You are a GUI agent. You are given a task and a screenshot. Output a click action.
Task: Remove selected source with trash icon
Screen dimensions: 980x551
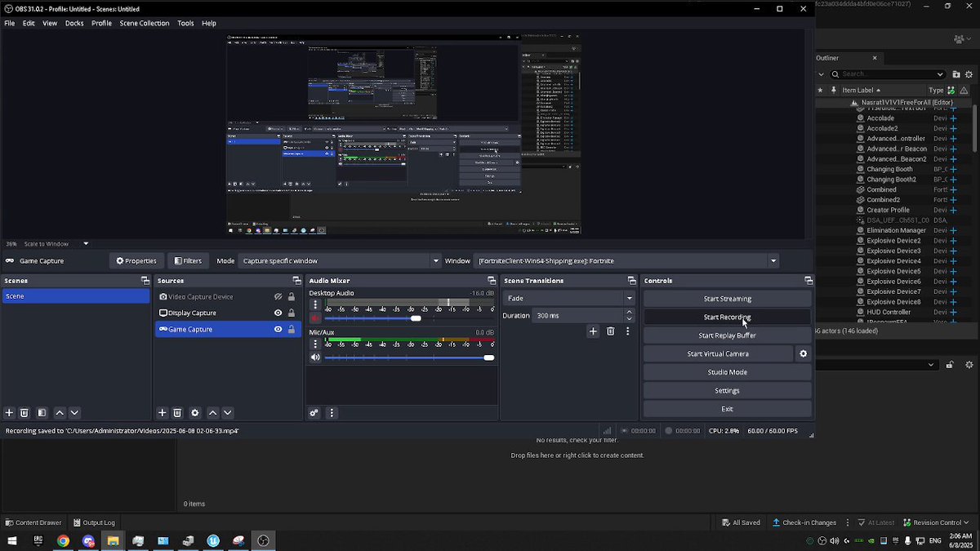click(x=177, y=413)
